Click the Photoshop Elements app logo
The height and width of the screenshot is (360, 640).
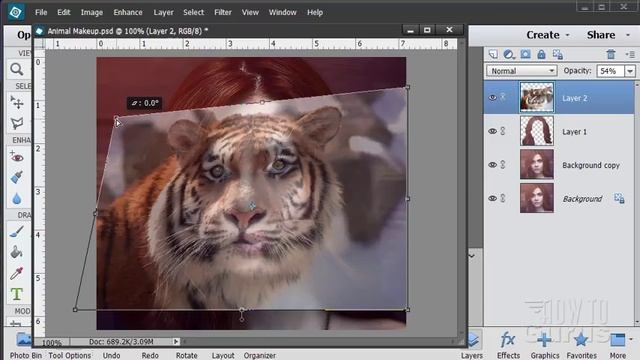16,12
